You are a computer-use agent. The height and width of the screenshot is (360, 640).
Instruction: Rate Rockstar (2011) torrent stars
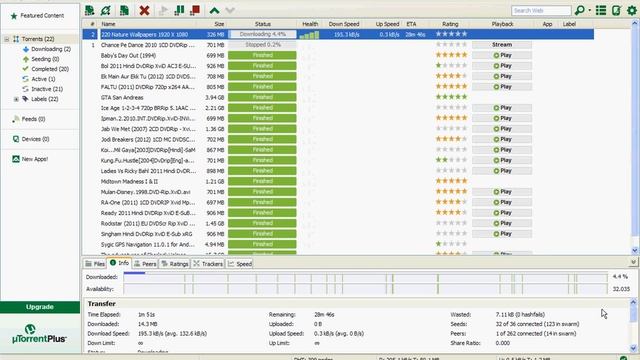(x=451, y=223)
